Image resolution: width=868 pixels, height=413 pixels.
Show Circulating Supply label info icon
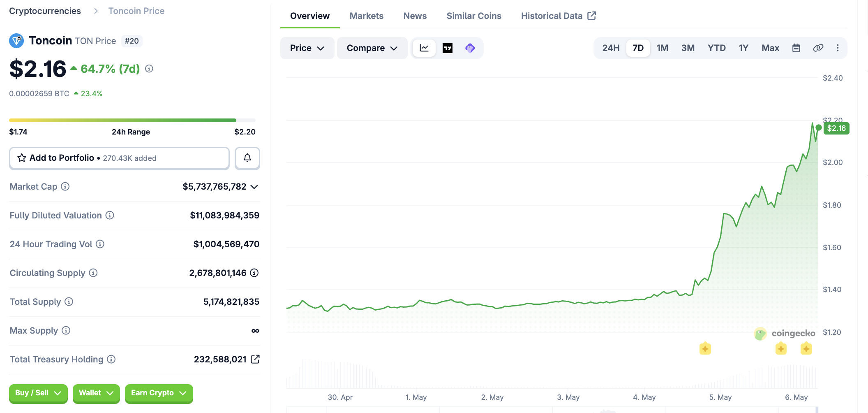(x=93, y=273)
